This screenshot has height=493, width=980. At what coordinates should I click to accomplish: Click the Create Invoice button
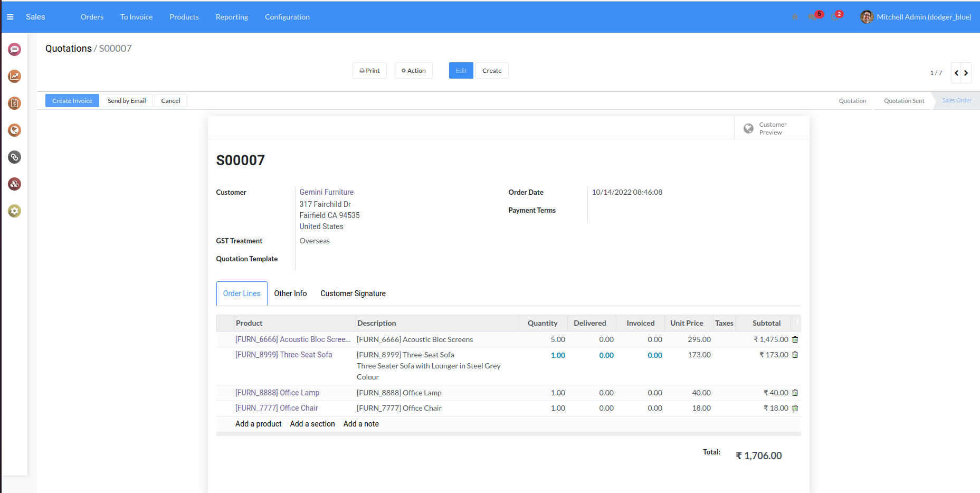click(72, 101)
